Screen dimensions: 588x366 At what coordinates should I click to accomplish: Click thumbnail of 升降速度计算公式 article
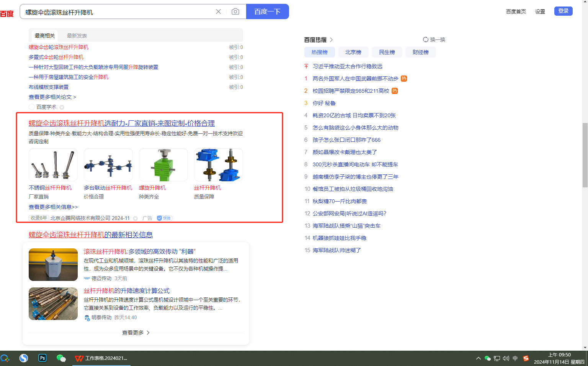pos(53,304)
